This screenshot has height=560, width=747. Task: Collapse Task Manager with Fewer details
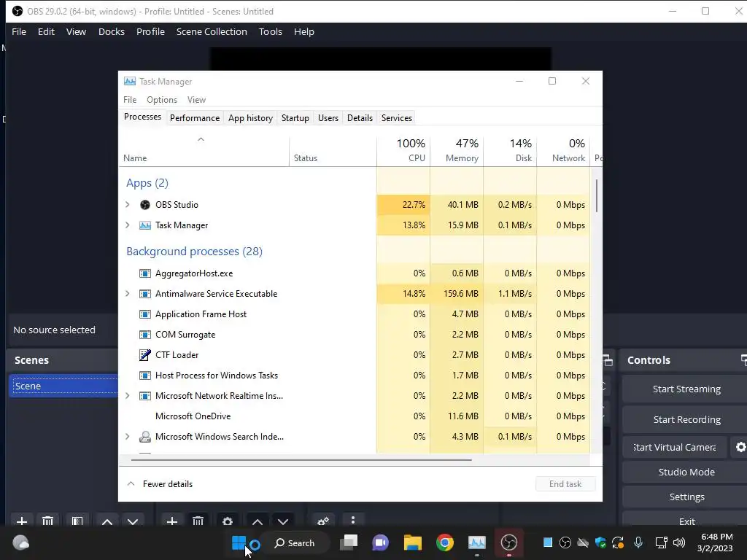(x=160, y=484)
